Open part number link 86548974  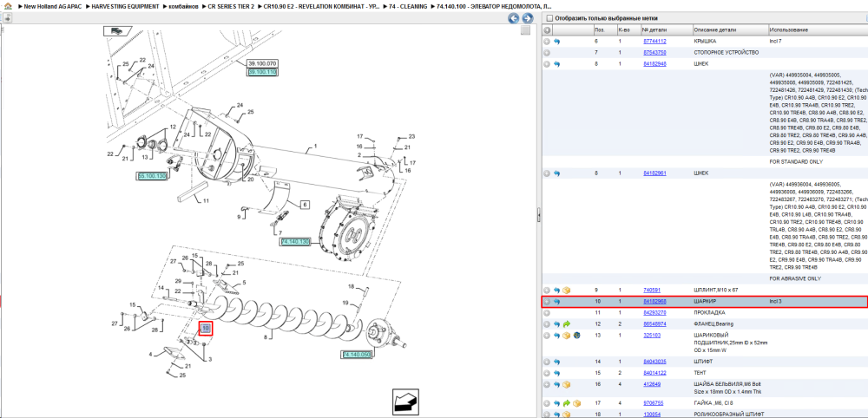click(x=654, y=324)
